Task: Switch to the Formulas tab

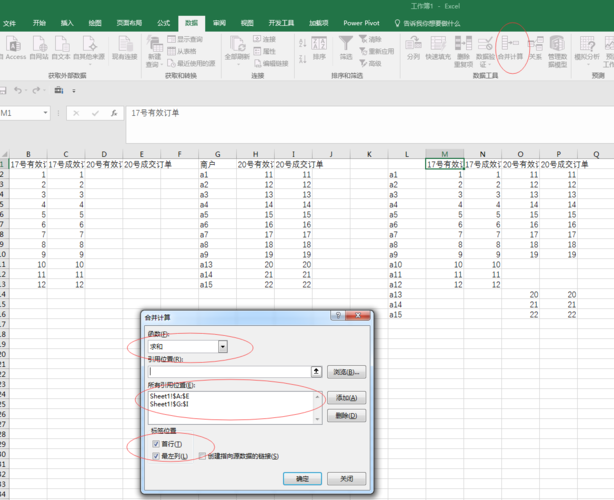Action: (164, 23)
